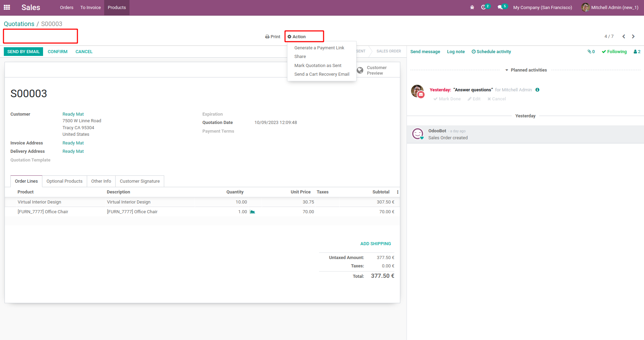
Task: Click the debug bug icon
Action: pyautogui.click(x=472, y=7)
